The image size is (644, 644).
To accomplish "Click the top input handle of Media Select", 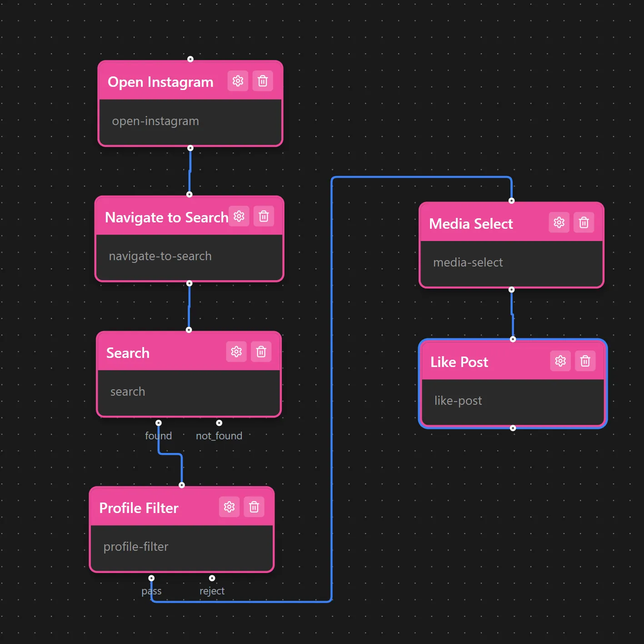I will [x=512, y=201].
